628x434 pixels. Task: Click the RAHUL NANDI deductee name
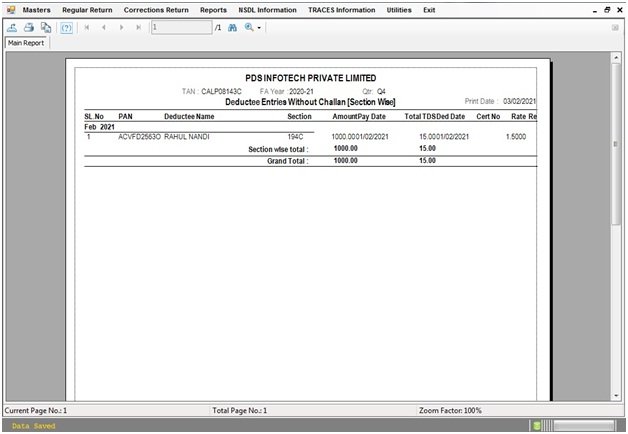pyautogui.click(x=187, y=137)
